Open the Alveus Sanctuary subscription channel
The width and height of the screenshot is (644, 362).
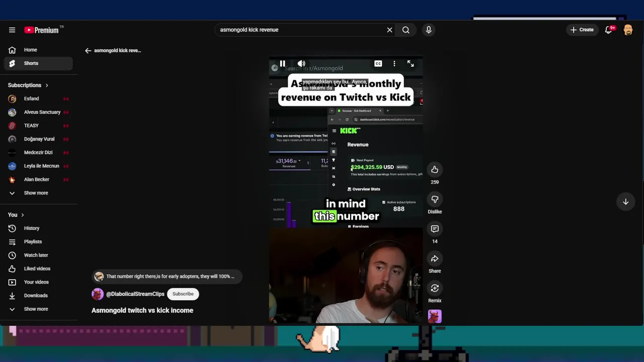pyautogui.click(x=38, y=112)
